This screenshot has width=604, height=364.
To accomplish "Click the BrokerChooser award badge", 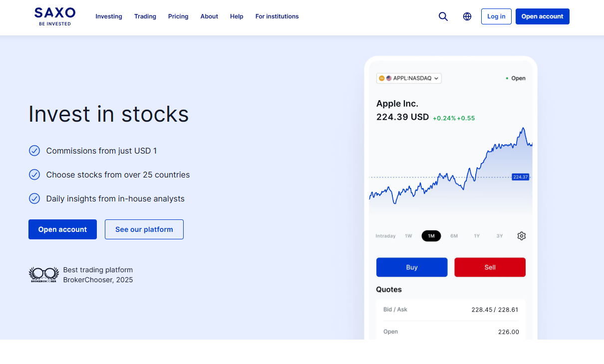I will 43,275.
